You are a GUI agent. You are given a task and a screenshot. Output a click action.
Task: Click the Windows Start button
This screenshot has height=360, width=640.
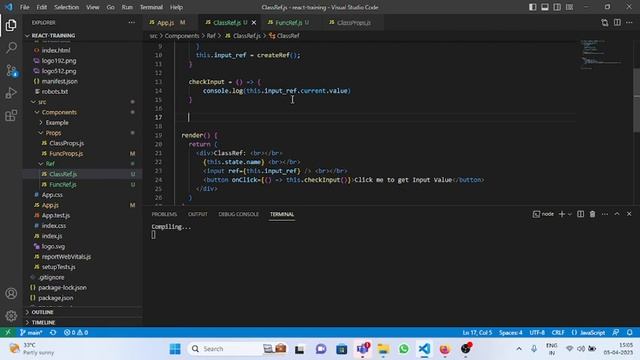(x=175, y=349)
